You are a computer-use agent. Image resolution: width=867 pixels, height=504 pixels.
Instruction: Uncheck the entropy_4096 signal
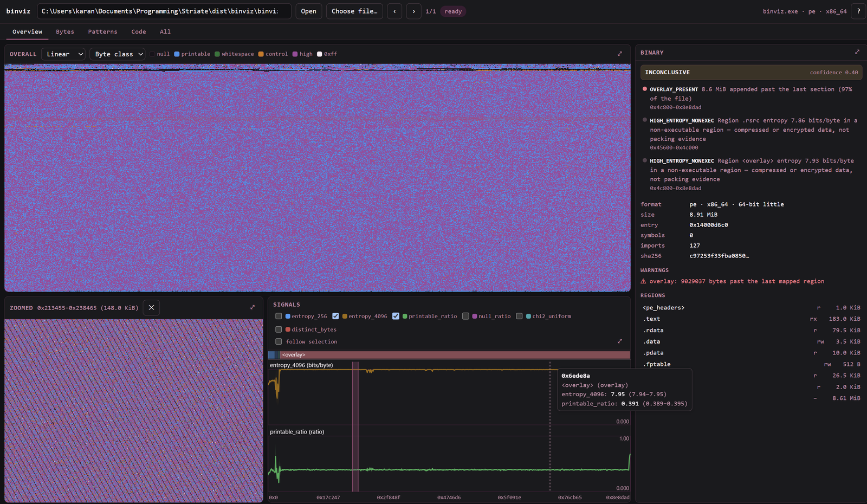335,316
